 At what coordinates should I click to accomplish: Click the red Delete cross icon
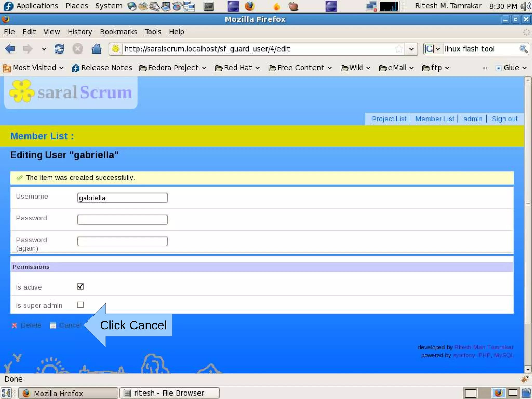click(15, 325)
